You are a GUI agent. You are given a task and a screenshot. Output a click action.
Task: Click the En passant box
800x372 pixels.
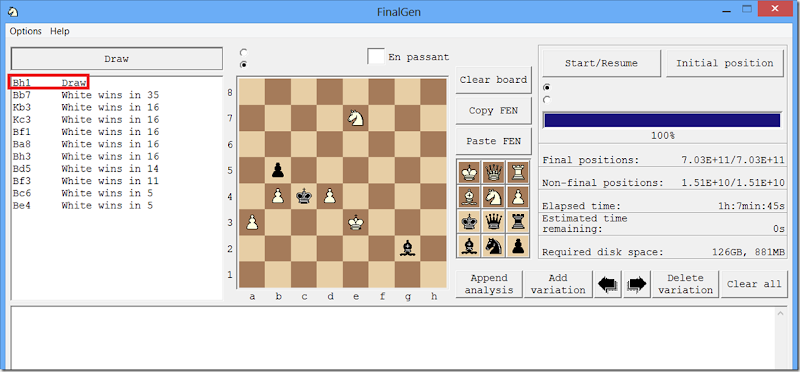click(x=376, y=56)
